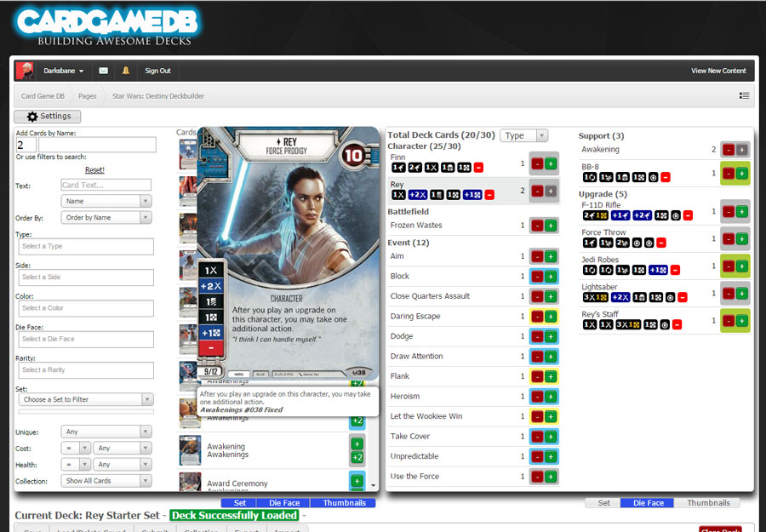Open the deck grouping Type dropdown

pos(523,135)
